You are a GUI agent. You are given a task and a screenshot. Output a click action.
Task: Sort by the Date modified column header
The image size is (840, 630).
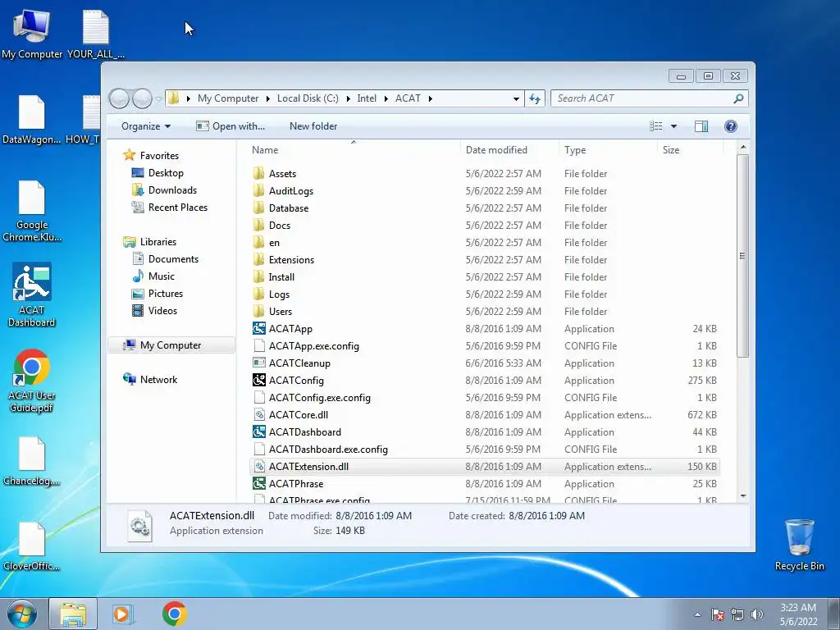pyautogui.click(x=509, y=150)
